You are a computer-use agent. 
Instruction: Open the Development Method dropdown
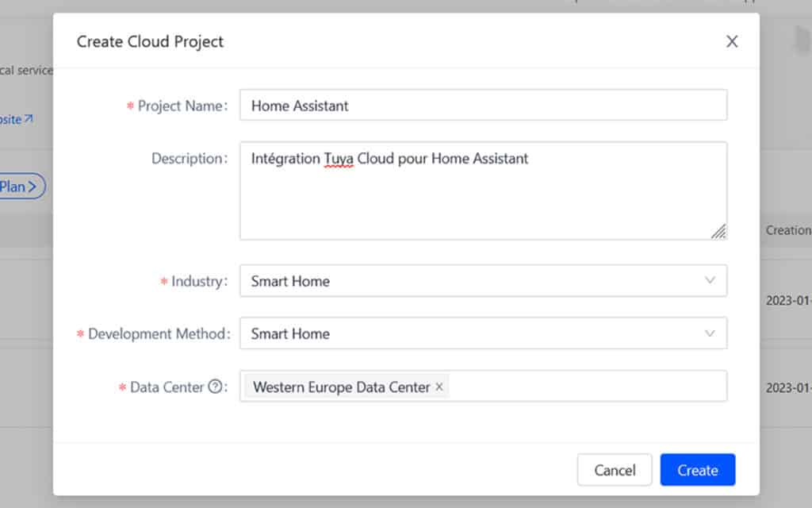483,333
